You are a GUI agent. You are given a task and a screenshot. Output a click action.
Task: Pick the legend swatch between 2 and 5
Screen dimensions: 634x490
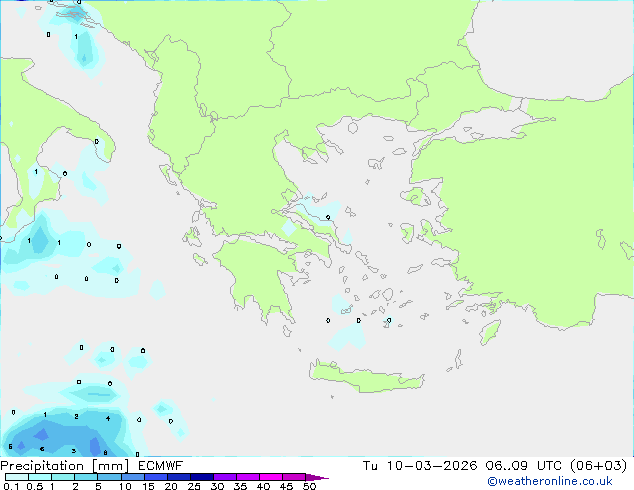86,477
